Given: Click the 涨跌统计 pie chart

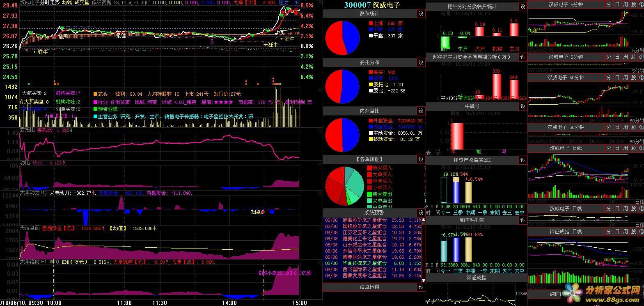Looking at the screenshot, I should click(343, 38).
